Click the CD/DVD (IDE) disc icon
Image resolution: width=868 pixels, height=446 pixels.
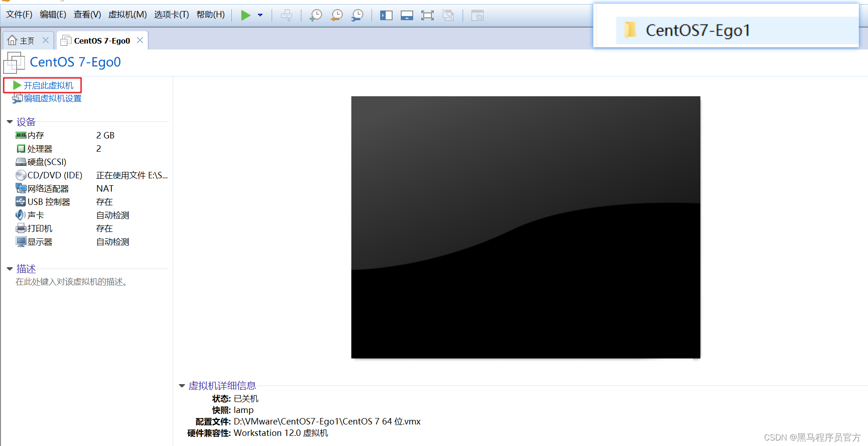coord(21,175)
